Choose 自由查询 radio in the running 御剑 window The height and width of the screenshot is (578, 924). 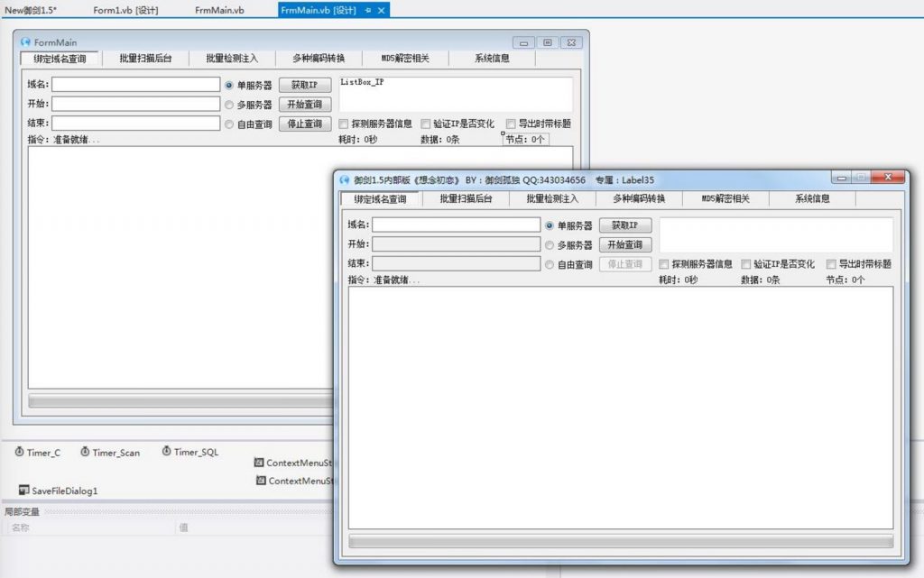[x=550, y=265]
